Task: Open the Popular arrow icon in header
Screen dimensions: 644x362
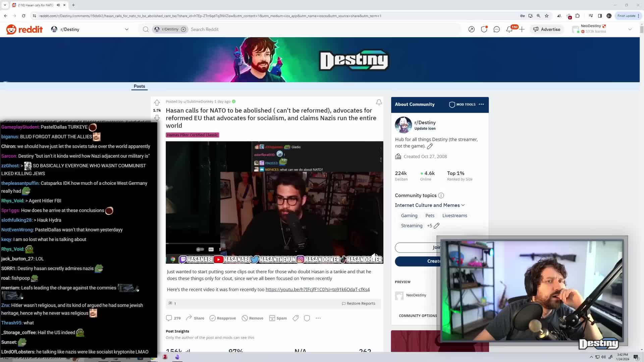Action: click(471, 29)
